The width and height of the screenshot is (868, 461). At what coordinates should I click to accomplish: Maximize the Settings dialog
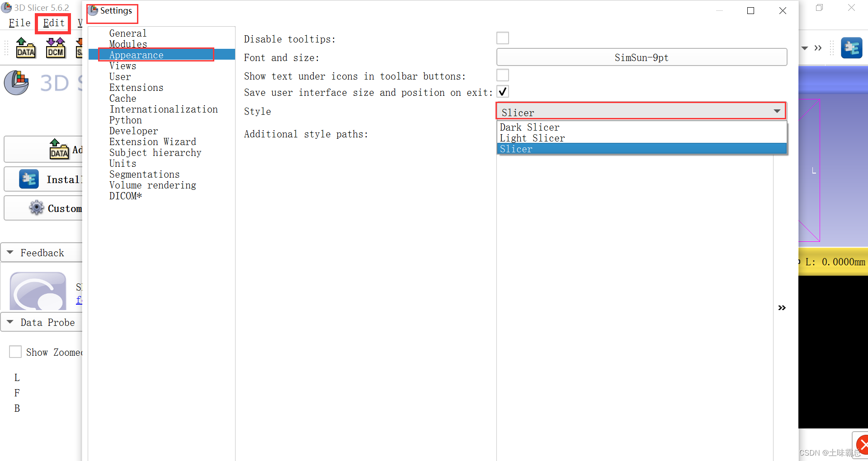750,10
